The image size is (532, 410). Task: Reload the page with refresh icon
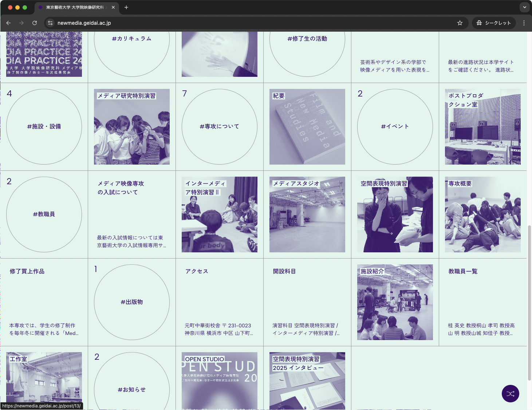[35, 23]
